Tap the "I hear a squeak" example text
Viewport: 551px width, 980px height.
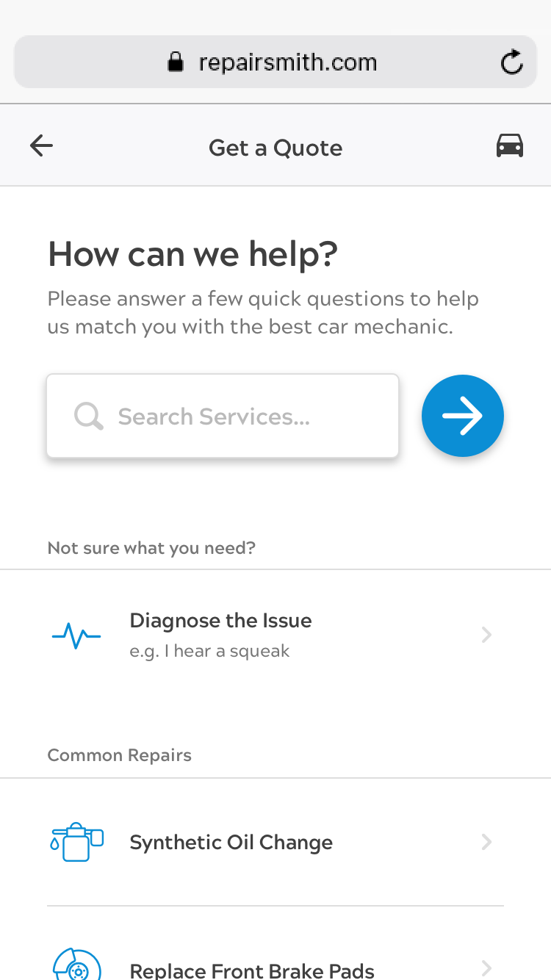(x=209, y=652)
